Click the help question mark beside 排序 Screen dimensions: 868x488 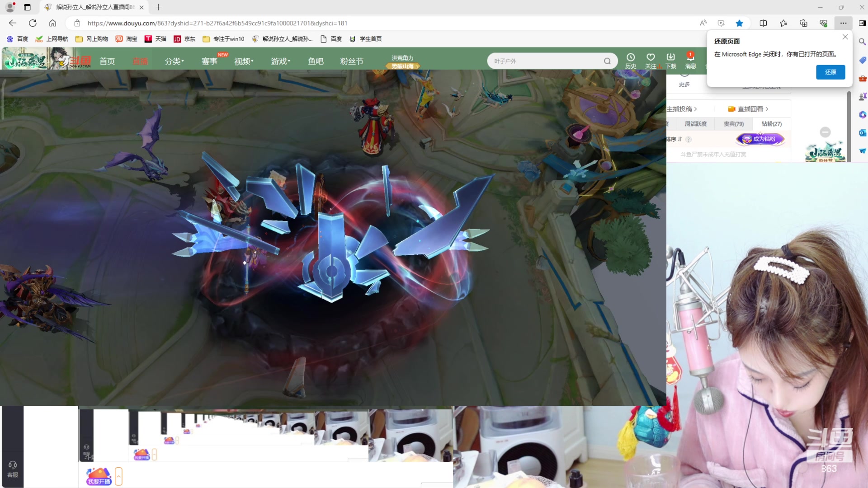pyautogui.click(x=689, y=140)
